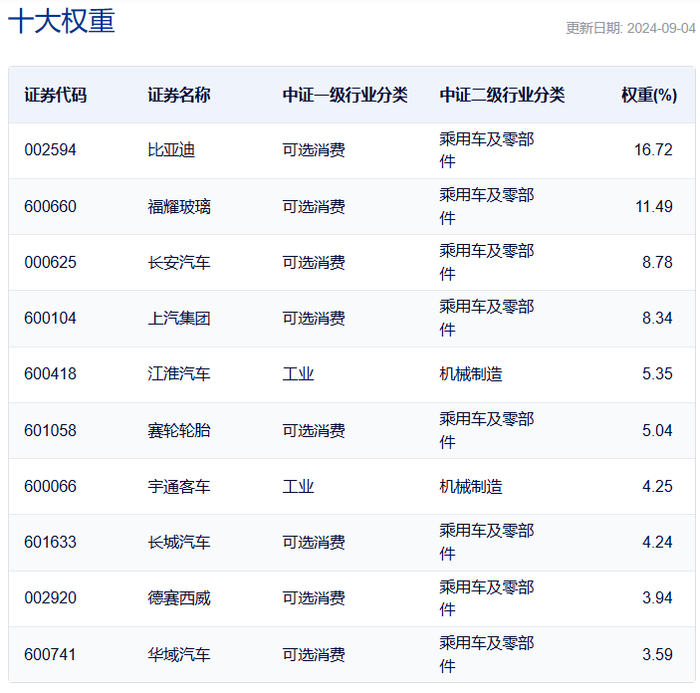
Task: Click 乘用车及零部件 in the 德赛西威 row
Action: click(x=487, y=598)
